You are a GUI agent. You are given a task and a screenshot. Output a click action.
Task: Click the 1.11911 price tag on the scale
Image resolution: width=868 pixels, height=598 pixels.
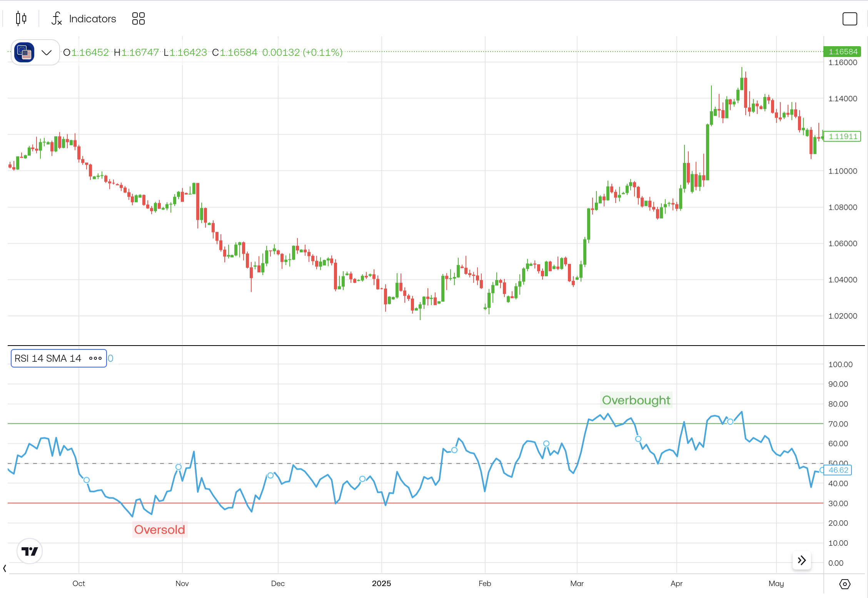pos(842,136)
